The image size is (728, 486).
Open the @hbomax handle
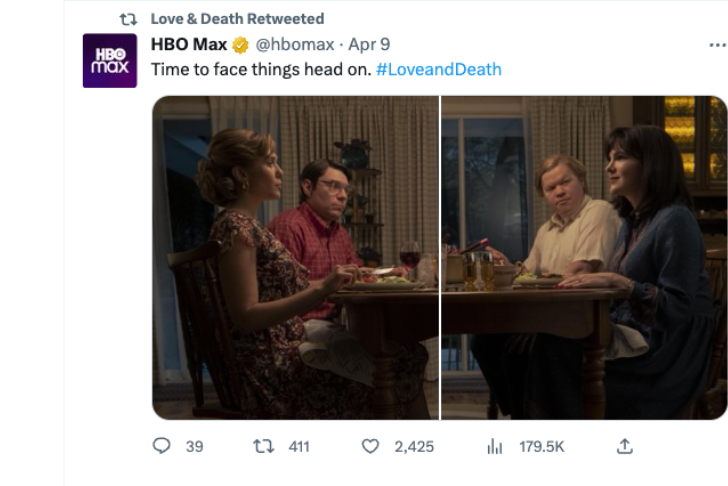coord(297,45)
